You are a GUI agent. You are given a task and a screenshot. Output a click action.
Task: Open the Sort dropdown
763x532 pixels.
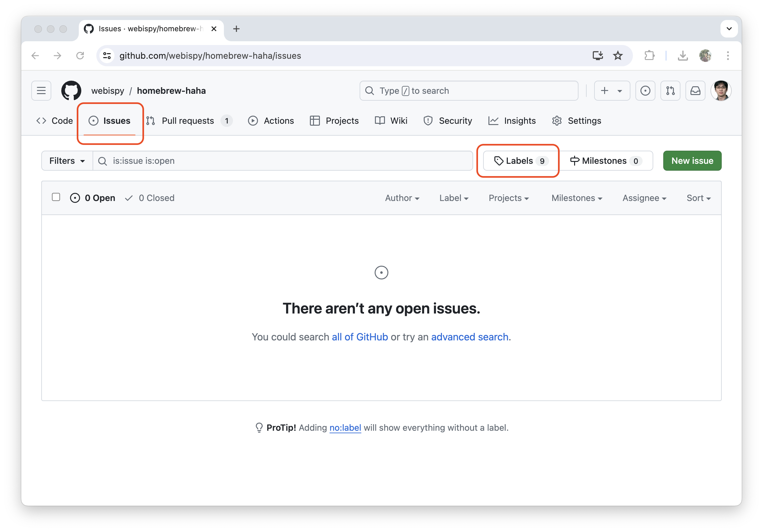click(699, 198)
